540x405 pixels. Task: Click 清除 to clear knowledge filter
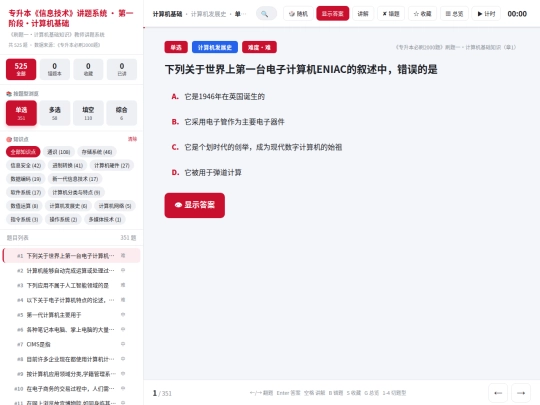tap(133, 139)
